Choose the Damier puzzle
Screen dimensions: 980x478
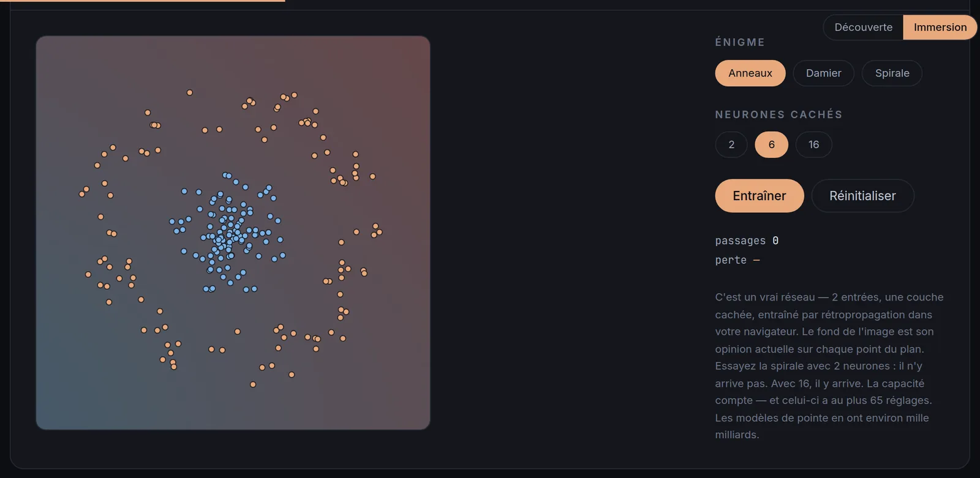(x=823, y=73)
